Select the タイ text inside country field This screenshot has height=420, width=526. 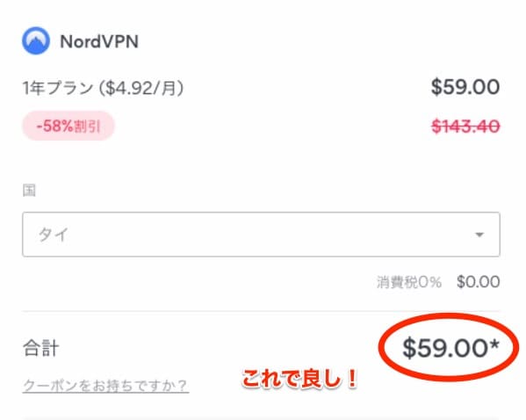tap(54, 235)
